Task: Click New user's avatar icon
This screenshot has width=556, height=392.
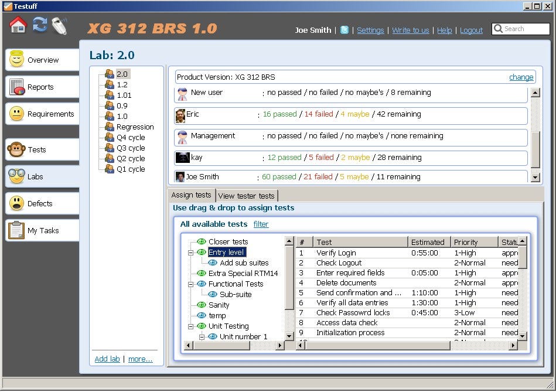Action: 182,94
